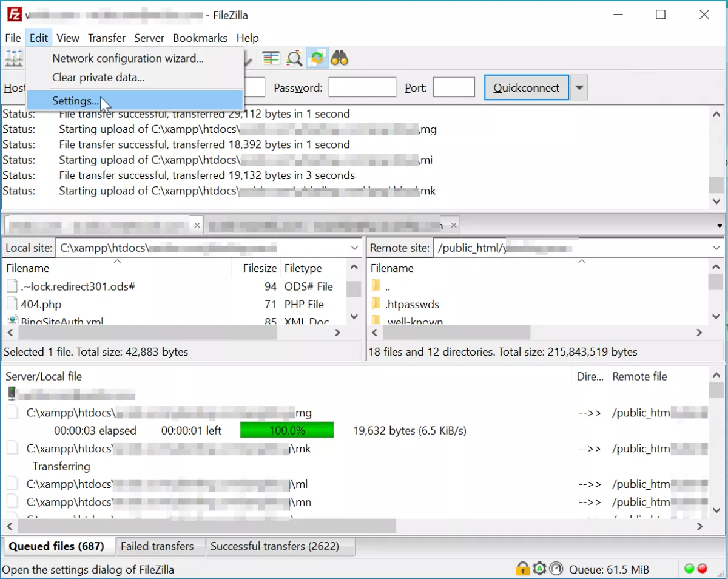This screenshot has height=579, width=728.
Task: Click the automatic transfer type gear icon
Action: pos(539,569)
